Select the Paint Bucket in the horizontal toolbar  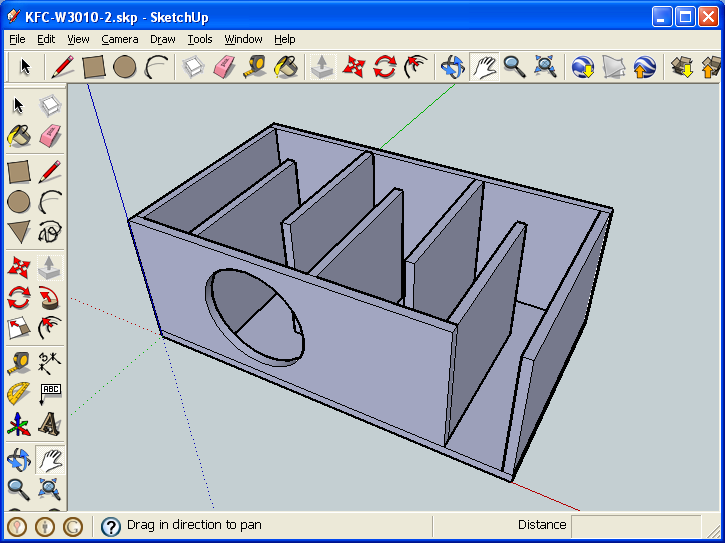[286, 67]
